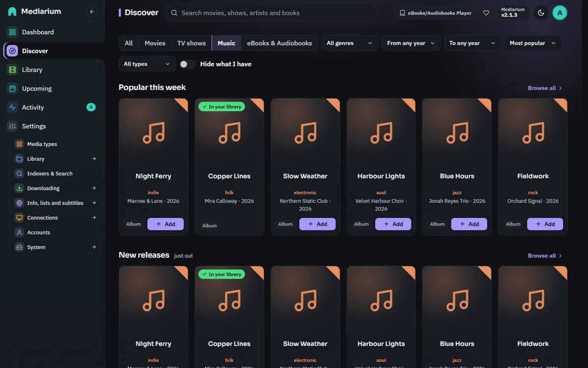
Task: Select the TV shows tab
Action: pyautogui.click(x=192, y=43)
